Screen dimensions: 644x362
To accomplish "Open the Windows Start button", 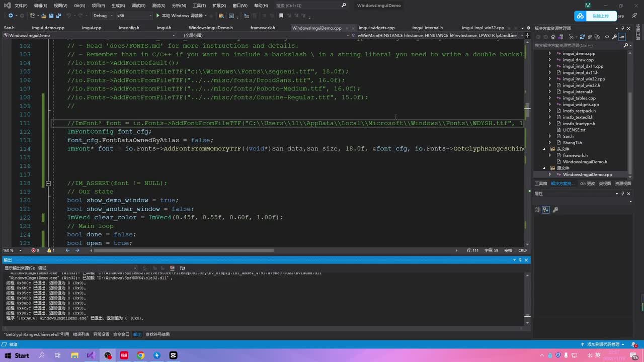I will click(x=16, y=355).
